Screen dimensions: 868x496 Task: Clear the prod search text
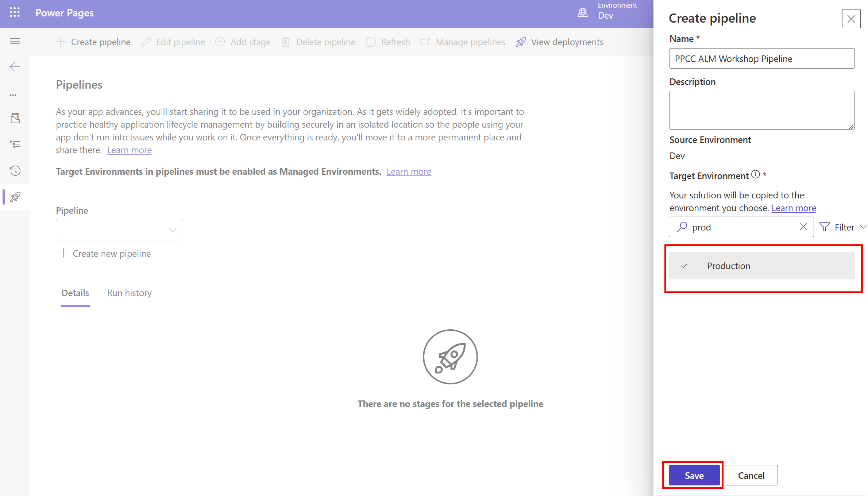click(803, 227)
